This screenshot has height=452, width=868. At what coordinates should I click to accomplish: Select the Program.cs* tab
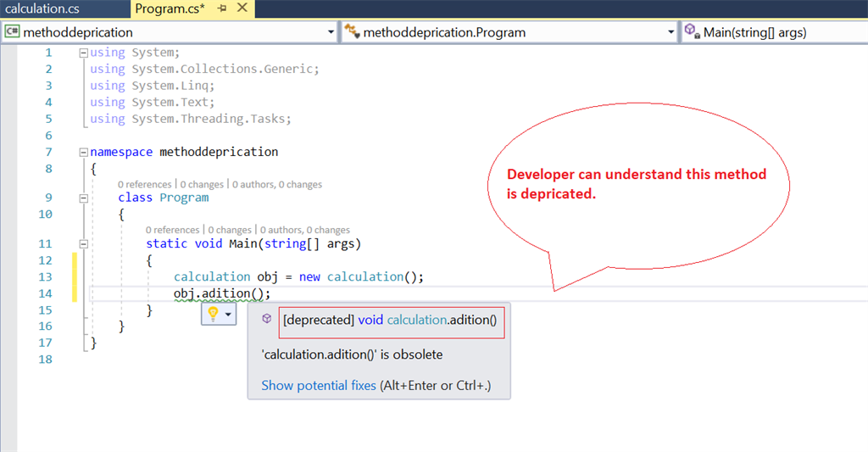(170, 8)
